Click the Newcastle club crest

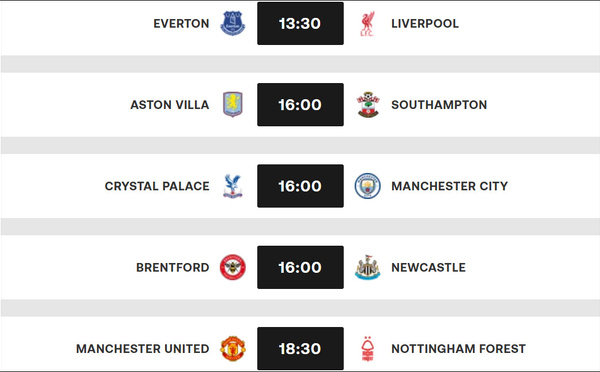click(x=367, y=267)
